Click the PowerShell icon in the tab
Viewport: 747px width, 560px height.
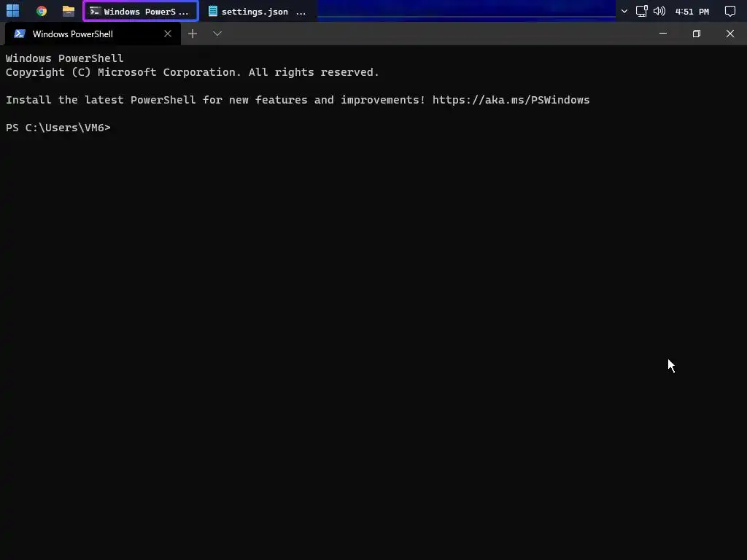(20, 34)
